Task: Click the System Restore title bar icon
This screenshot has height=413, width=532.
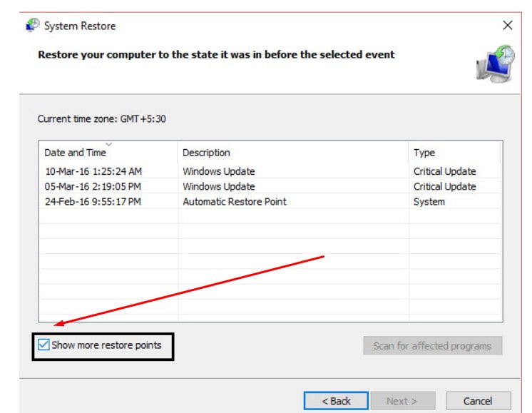Action: (x=33, y=25)
